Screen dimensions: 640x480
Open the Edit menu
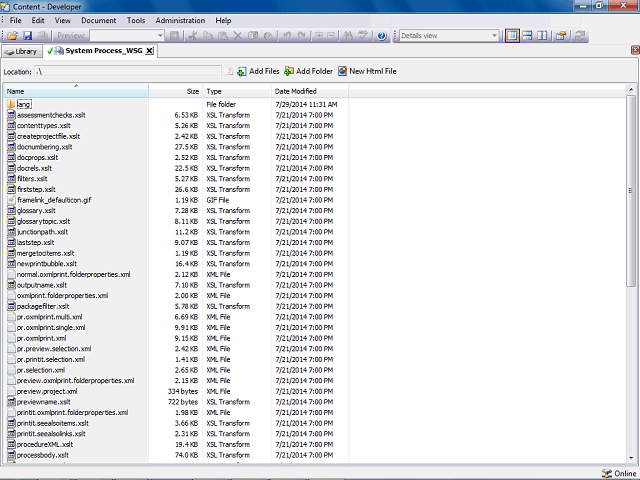pos(38,20)
